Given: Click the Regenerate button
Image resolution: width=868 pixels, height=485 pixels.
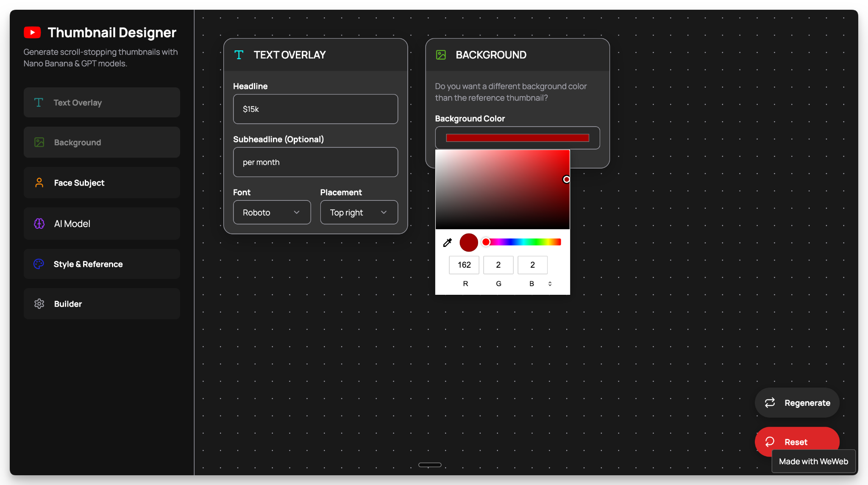Looking at the screenshot, I should 797,402.
